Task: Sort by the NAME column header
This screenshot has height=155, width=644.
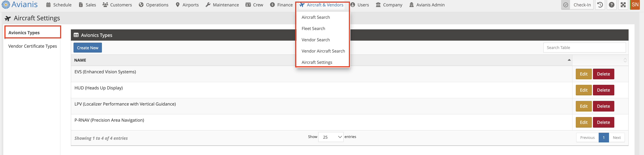Action: coord(322,60)
